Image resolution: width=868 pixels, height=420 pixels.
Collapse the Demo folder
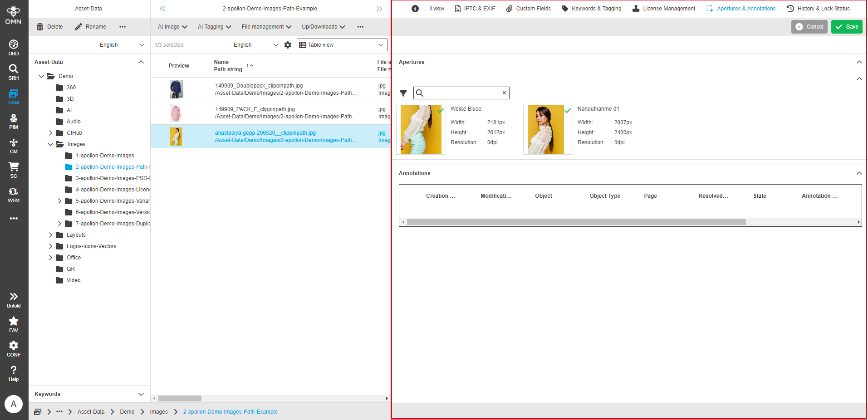coord(41,76)
